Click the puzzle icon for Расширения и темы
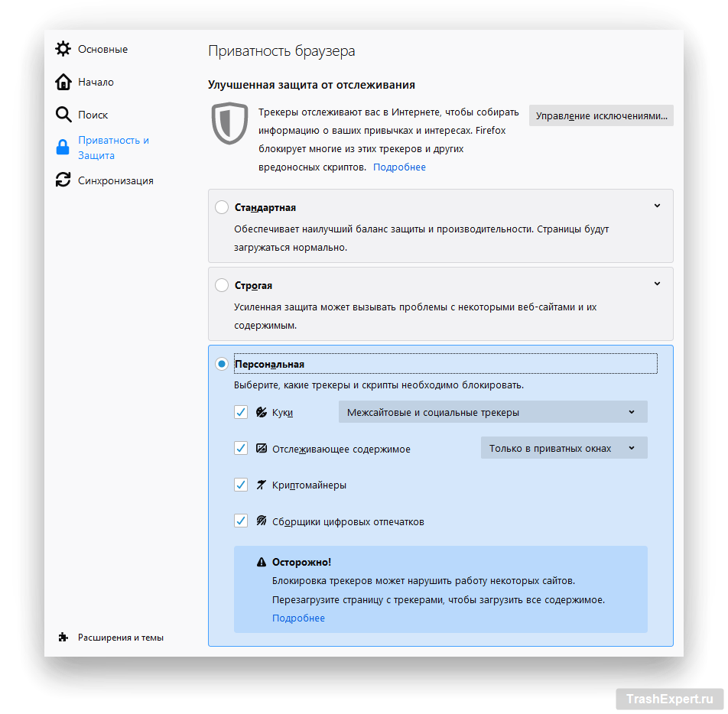Image resolution: width=728 pixels, height=714 pixels. [x=63, y=637]
